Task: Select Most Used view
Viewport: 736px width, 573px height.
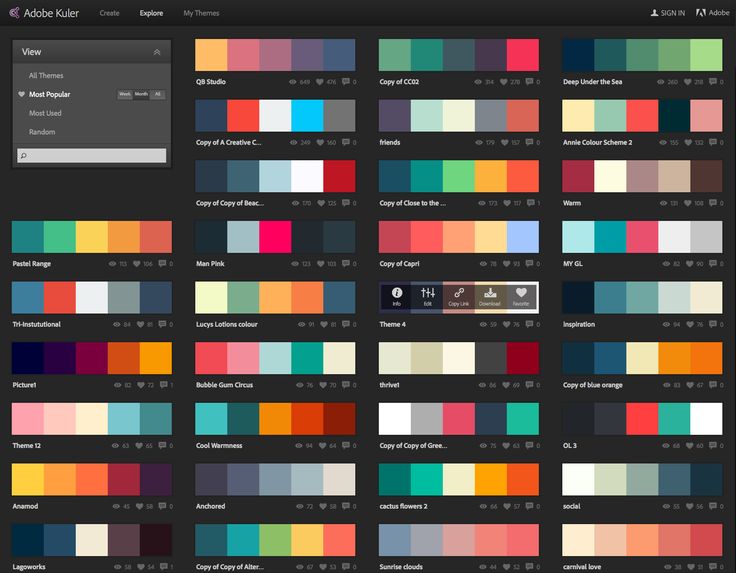Action: 45,113
